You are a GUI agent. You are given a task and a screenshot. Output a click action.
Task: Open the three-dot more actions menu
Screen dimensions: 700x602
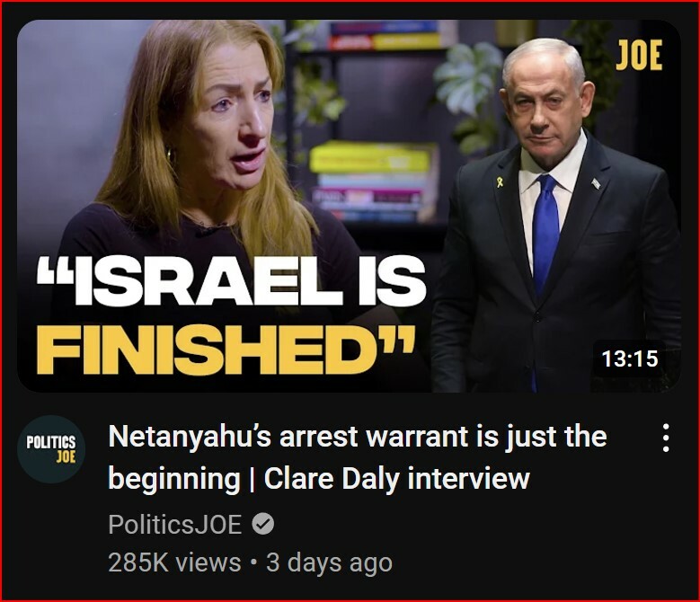point(666,438)
